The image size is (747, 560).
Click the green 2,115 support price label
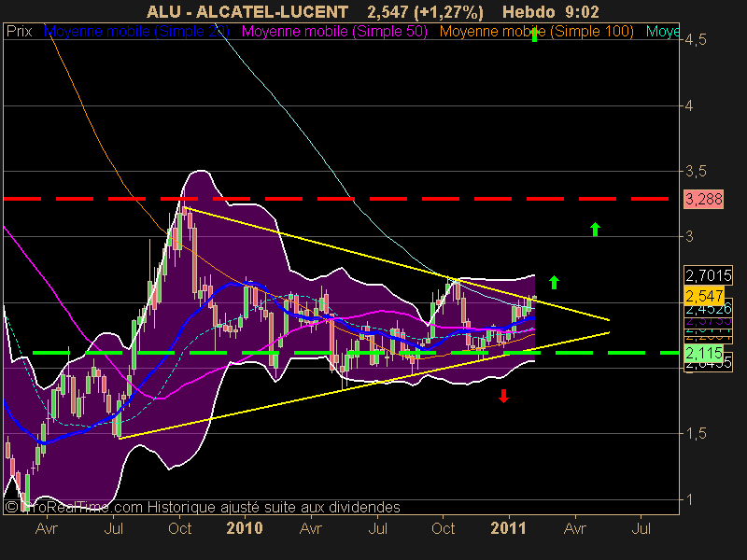tap(704, 354)
